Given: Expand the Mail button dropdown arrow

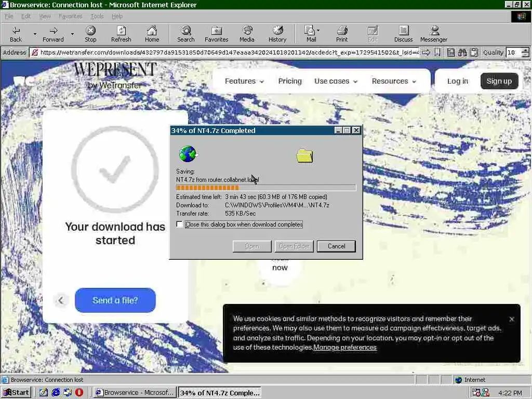Looking at the screenshot, I should point(318,31).
